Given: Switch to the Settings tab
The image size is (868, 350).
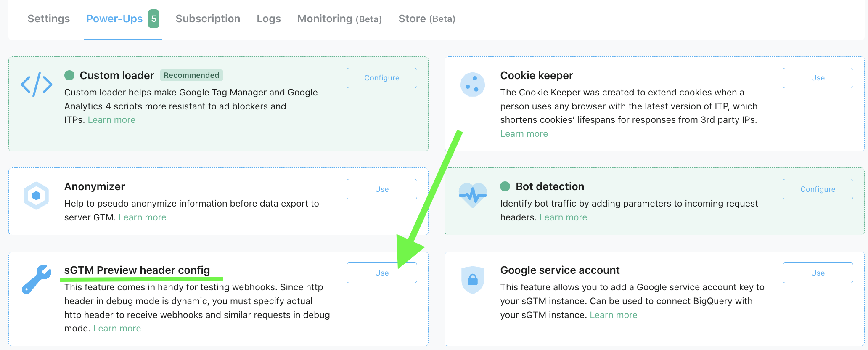Looking at the screenshot, I should tap(48, 19).
